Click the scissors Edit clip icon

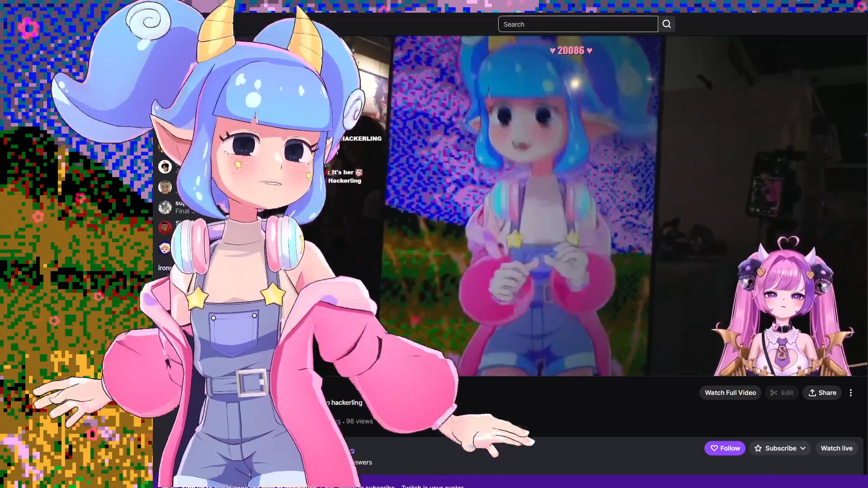point(774,393)
